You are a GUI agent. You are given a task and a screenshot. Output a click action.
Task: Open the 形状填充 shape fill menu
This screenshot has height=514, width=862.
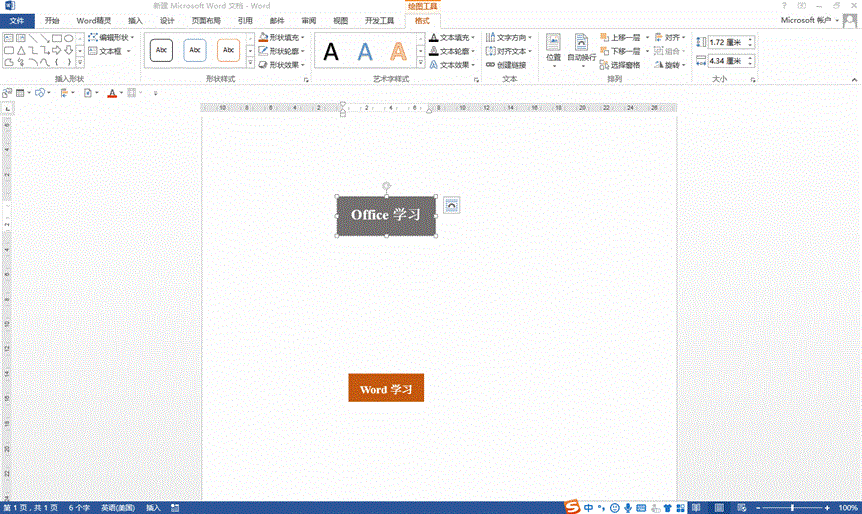[x=283, y=37]
